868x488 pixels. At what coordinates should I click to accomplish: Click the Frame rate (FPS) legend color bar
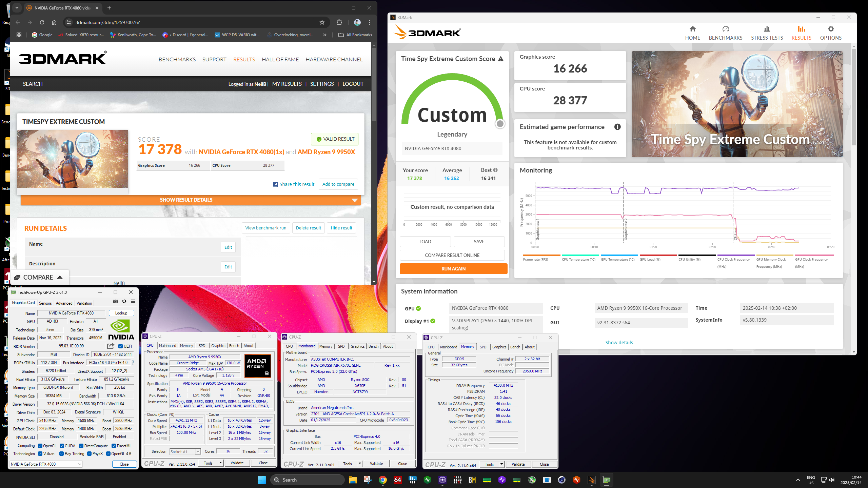541,255
